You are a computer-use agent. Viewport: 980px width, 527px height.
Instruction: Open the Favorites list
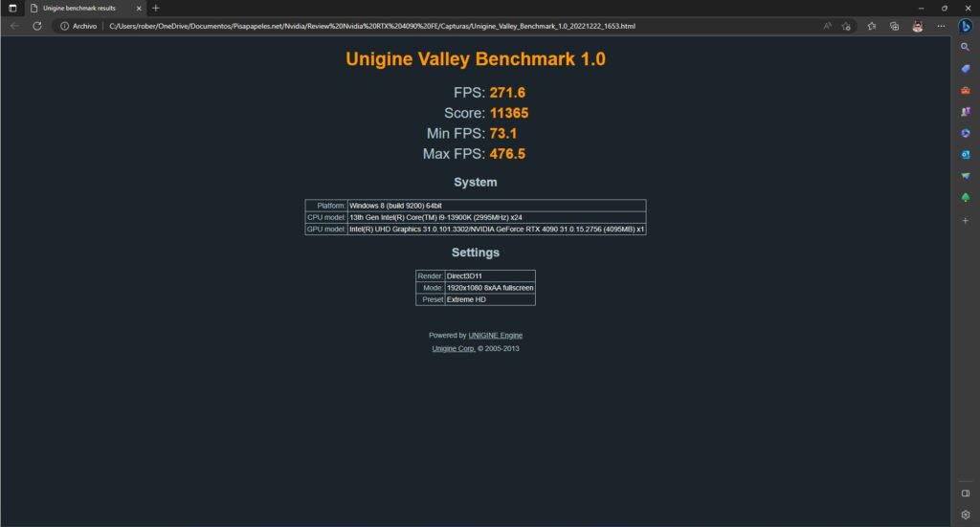[x=872, y=26]
